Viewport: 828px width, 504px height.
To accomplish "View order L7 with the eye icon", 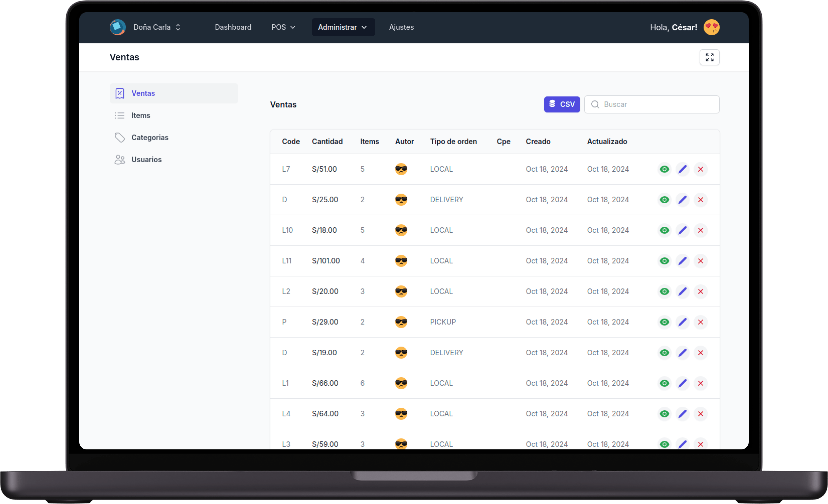I will 664,169.
